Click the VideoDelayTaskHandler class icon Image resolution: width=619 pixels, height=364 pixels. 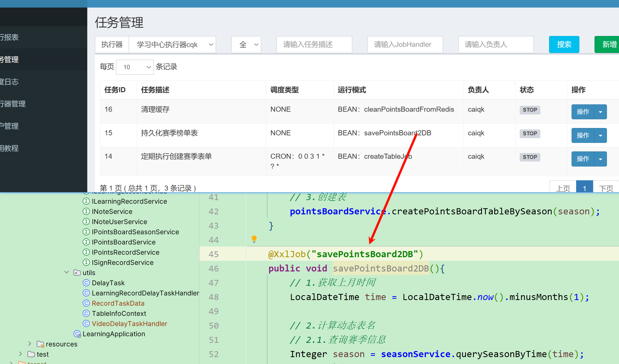(x=86, y=323)
